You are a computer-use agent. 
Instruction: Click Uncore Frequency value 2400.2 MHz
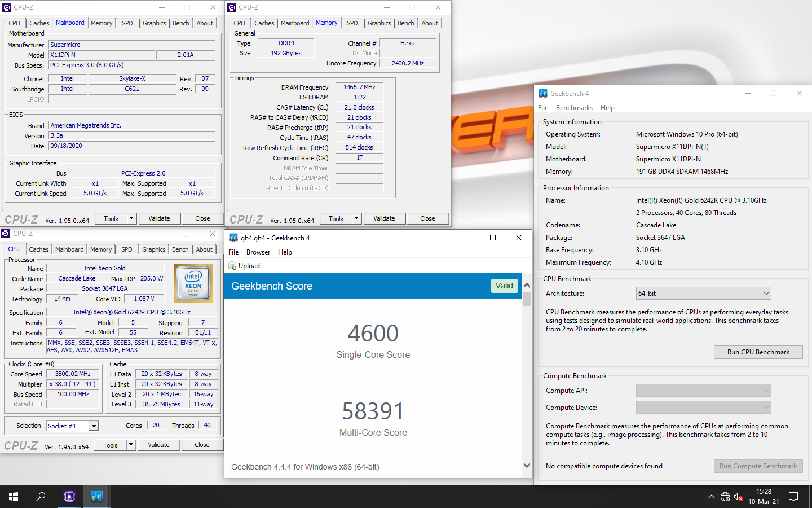(408, 63)
